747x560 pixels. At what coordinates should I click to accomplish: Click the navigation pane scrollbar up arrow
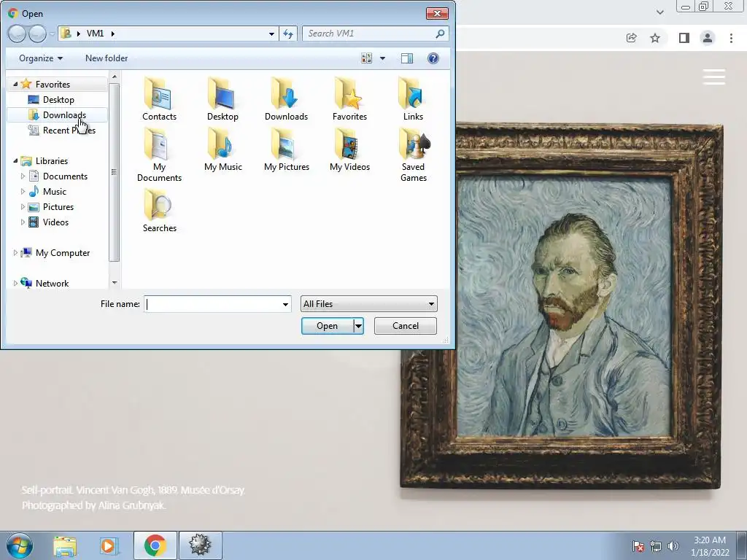[x=115, y=76]
